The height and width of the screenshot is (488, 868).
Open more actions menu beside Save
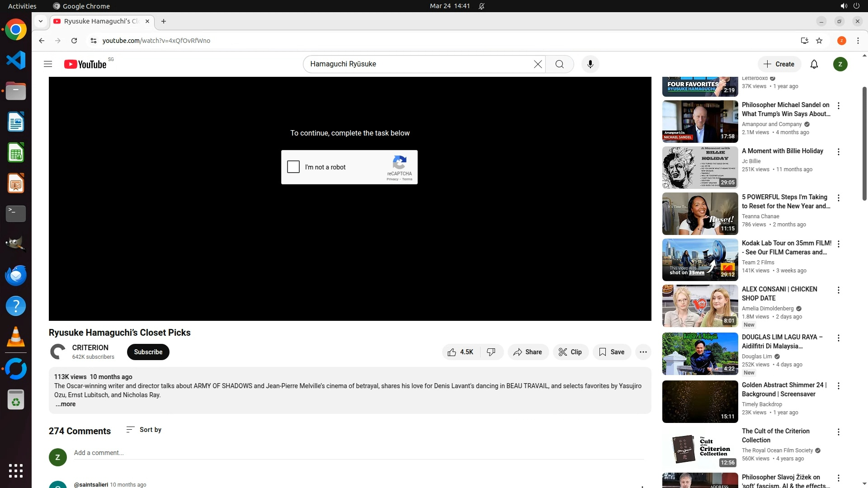(643, 352)
